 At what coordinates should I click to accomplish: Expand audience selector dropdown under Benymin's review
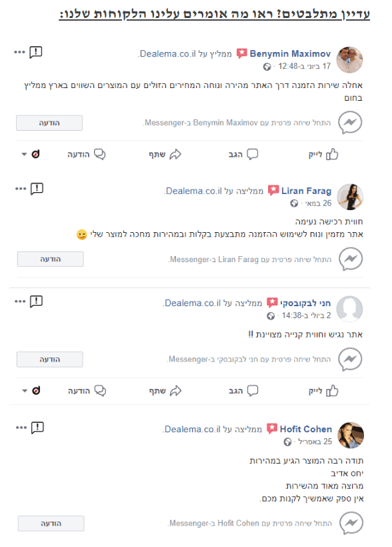pos(24,154)
